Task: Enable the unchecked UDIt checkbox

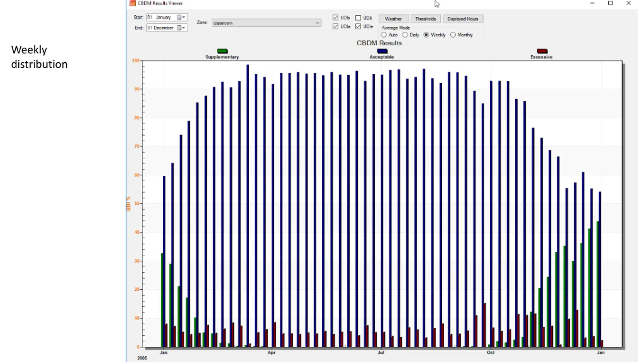Action: 358,18
